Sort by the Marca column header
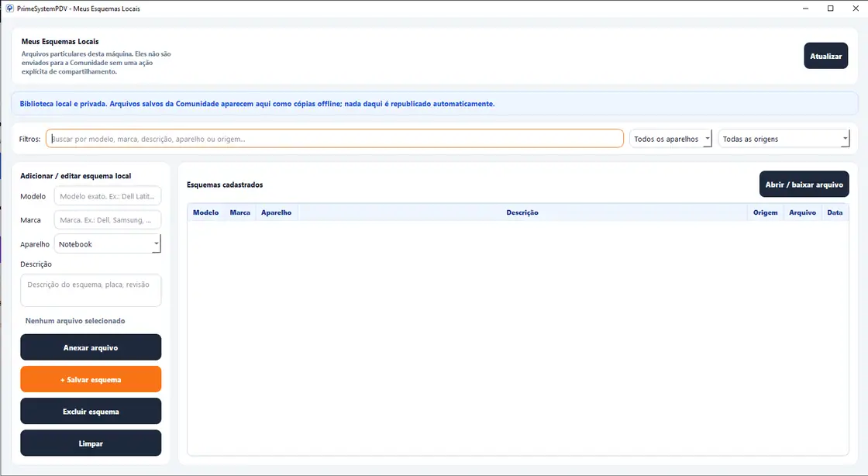Screen dimensions: 868x476 click(239, 212)
